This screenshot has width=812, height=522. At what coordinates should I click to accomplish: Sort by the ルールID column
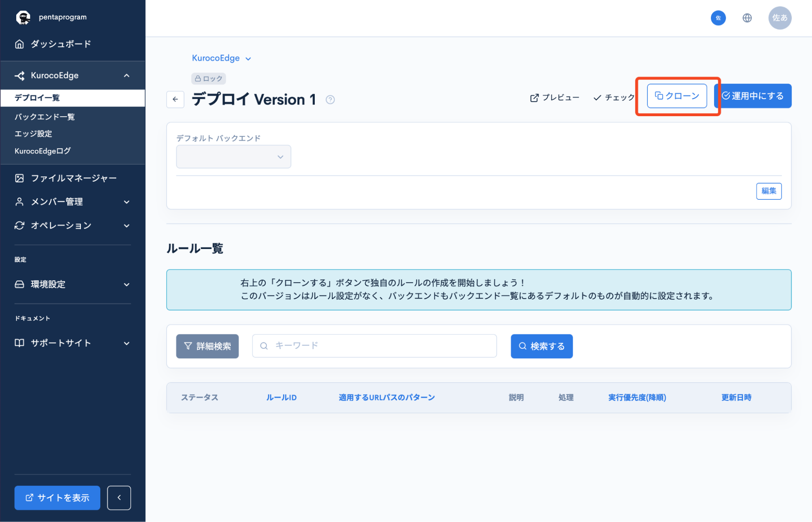[281, 398]
